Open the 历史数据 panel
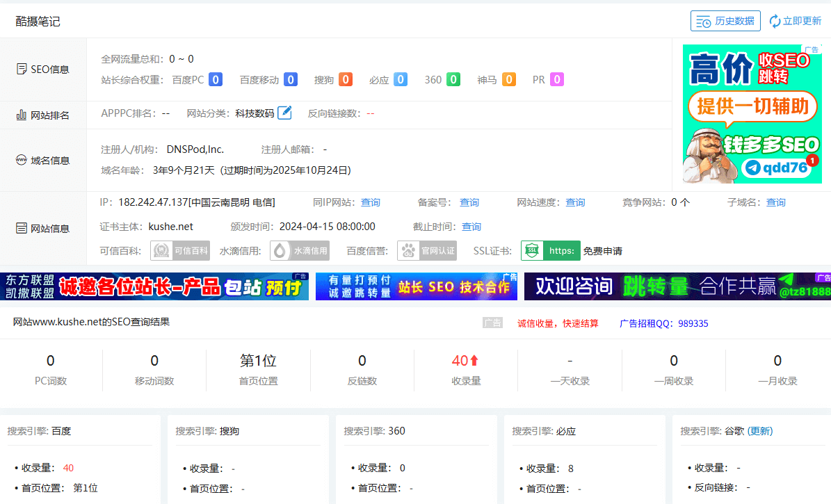831x504 pixels. pos(725,21)
